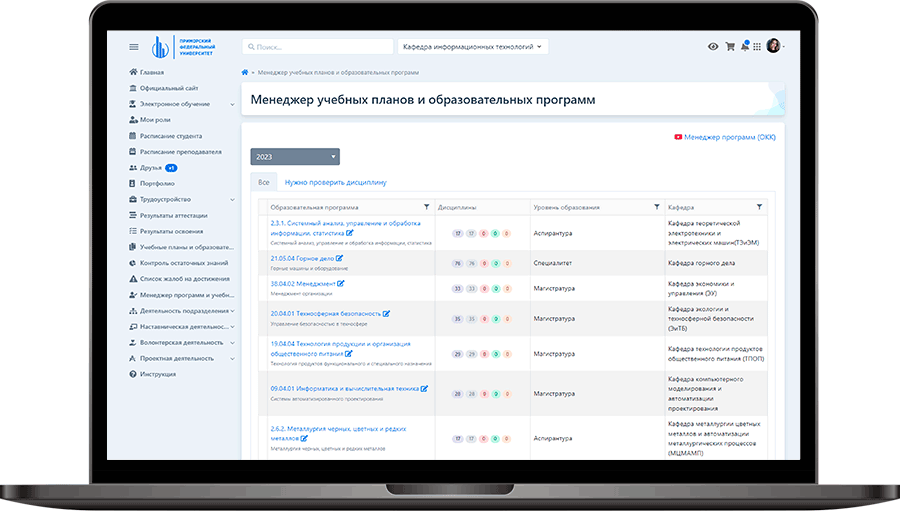Open the user avatar menu
The image size is (900, 511).
[774, 46]
